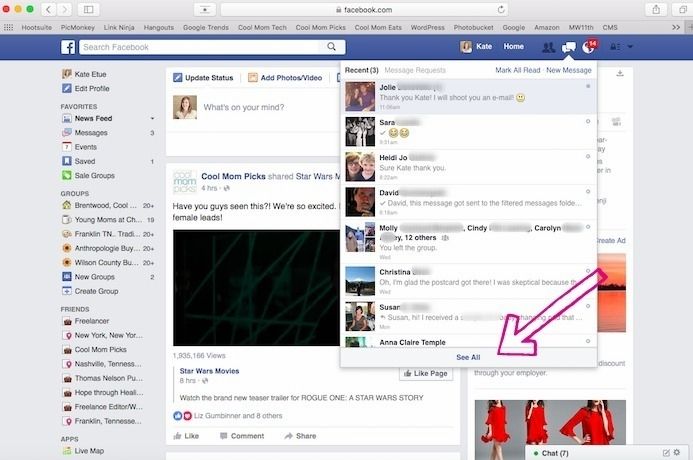Click Add Photos/Video
The width and height of the screenshot is (693, 460).
click(285, 78)
